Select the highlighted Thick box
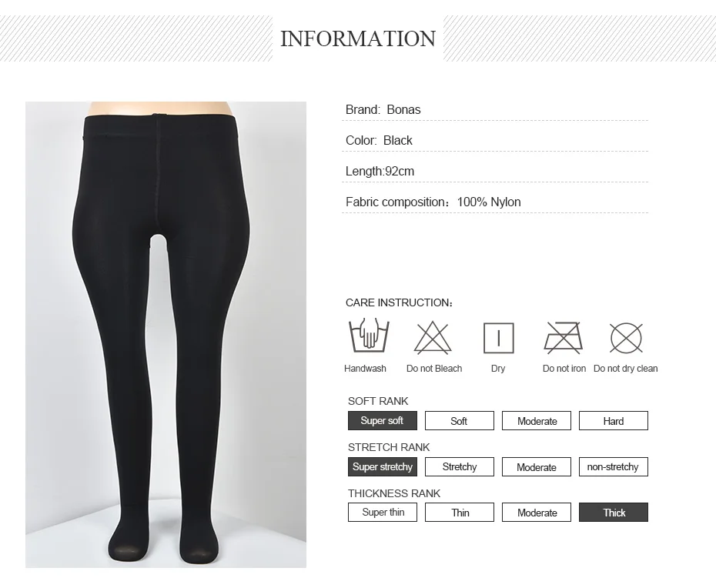Viewport: 716px width, 588px height. click(x=614, y=513)
